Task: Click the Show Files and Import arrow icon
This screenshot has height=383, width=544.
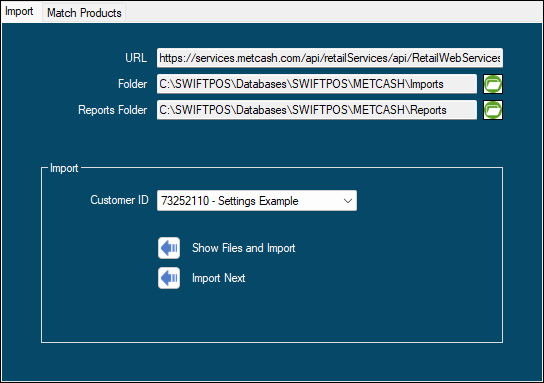Action: [x=169, y=248]
